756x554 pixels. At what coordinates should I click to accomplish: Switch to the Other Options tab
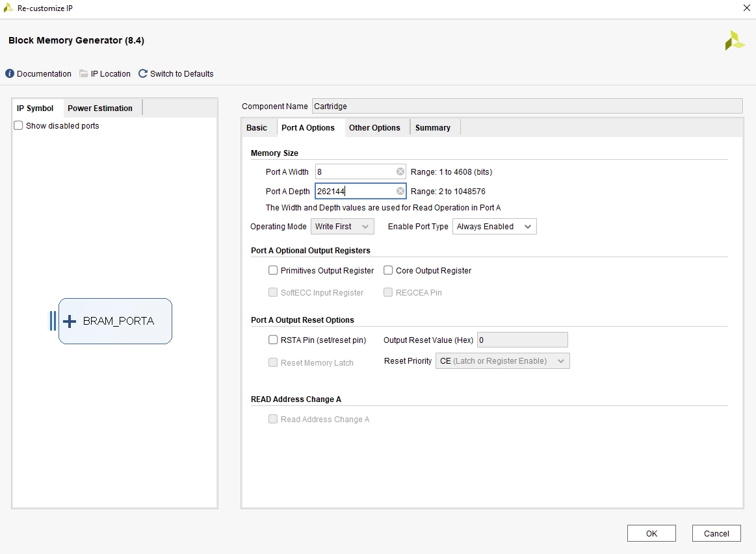pos(374,128)
